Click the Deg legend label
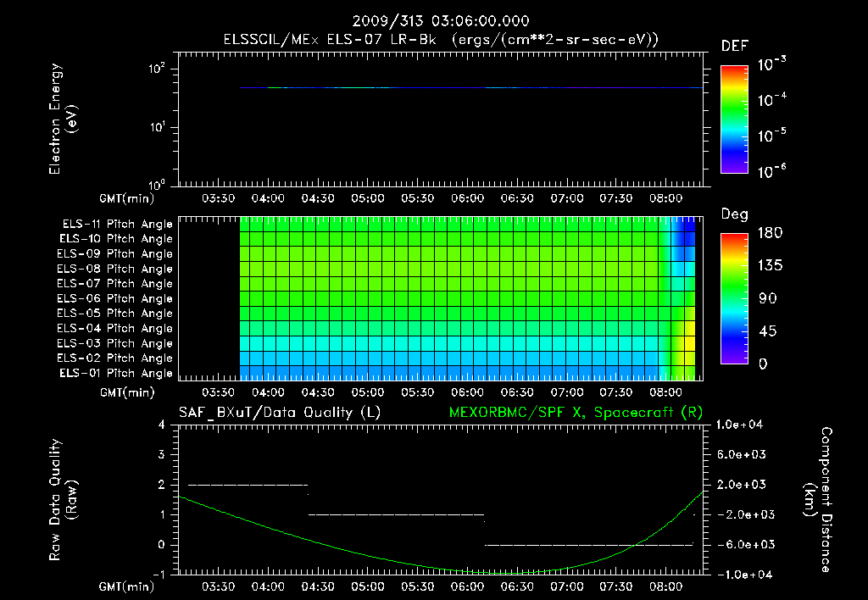 pyautogui.click(x=735, y=214)
